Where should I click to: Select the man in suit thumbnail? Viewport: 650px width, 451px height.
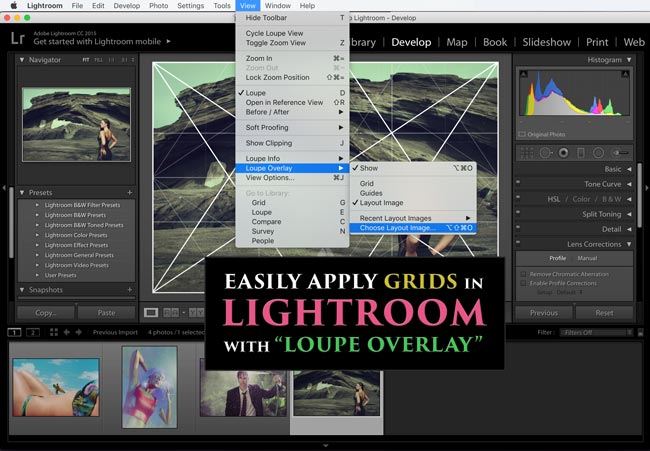click(x=244, y=392)
